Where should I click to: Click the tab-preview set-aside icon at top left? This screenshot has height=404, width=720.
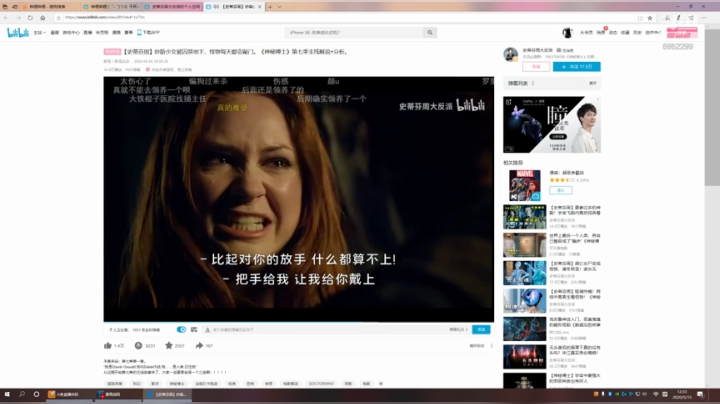click(x=5, y=7)
